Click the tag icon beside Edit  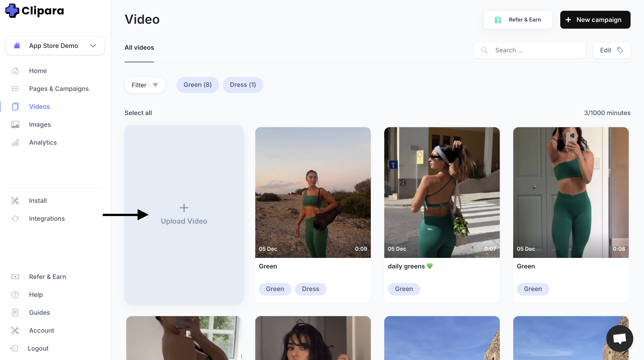point(620,50)
